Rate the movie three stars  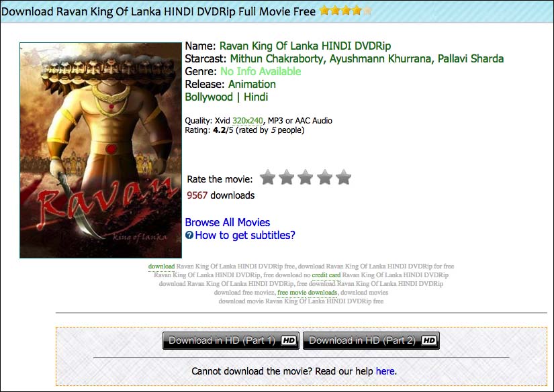point(306,177)
